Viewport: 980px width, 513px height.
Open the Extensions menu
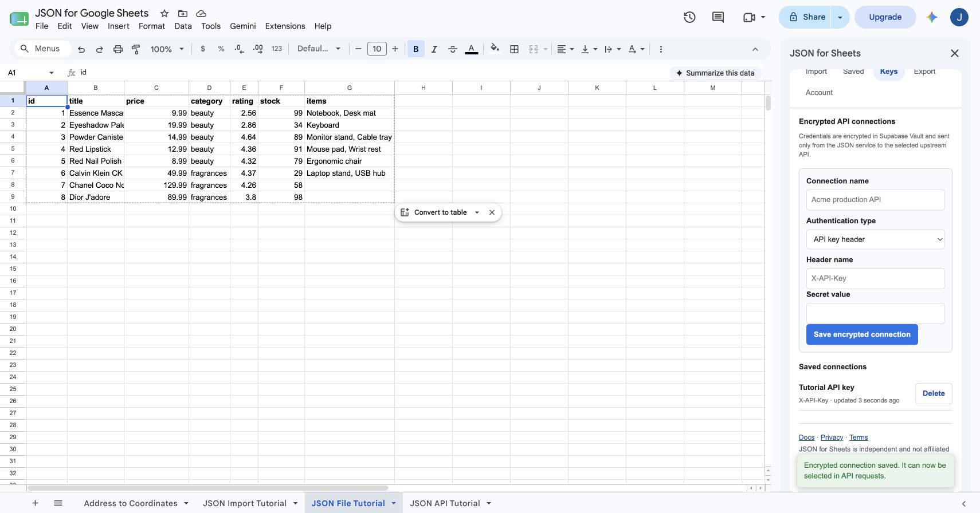pyautogui.click(x=285, y=26)
